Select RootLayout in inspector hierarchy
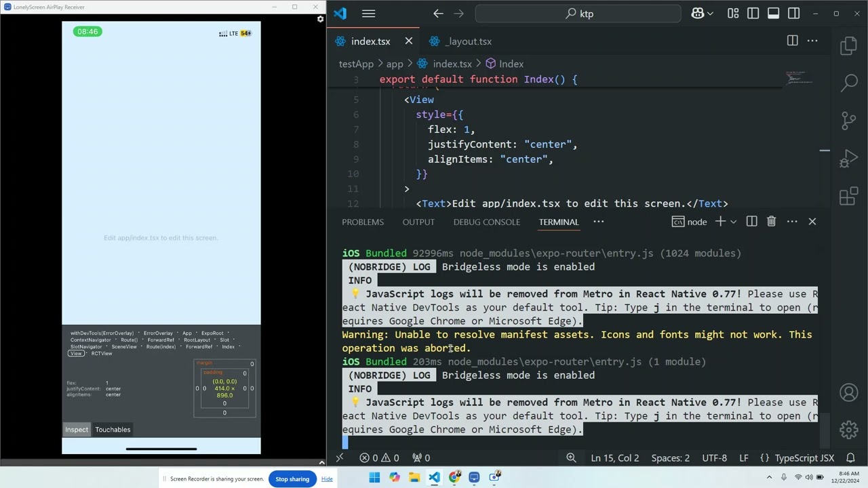868x488 pixels. [x=197, y=340]
